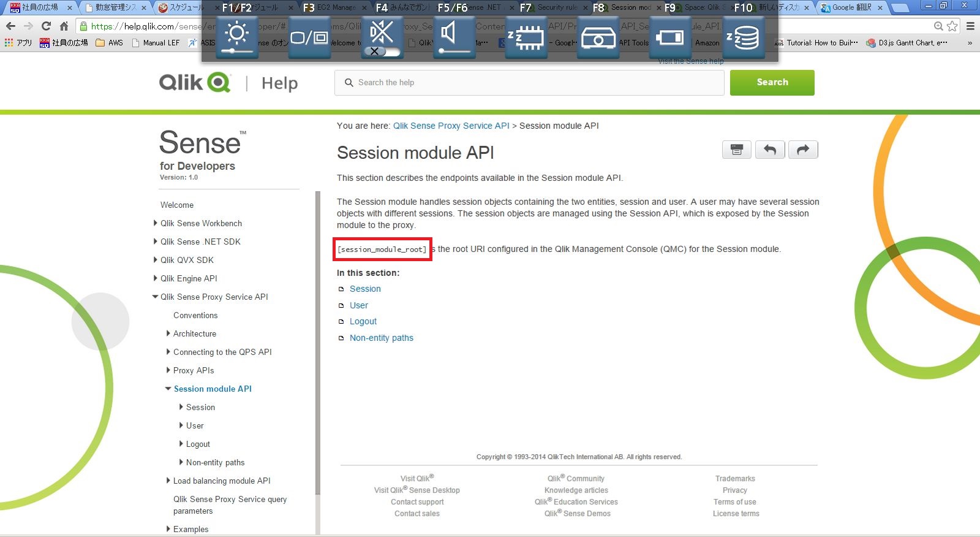This screenshot has height=537, width=980.
Task: Open the AWS bookmarks folder
Action: (110, 43)
